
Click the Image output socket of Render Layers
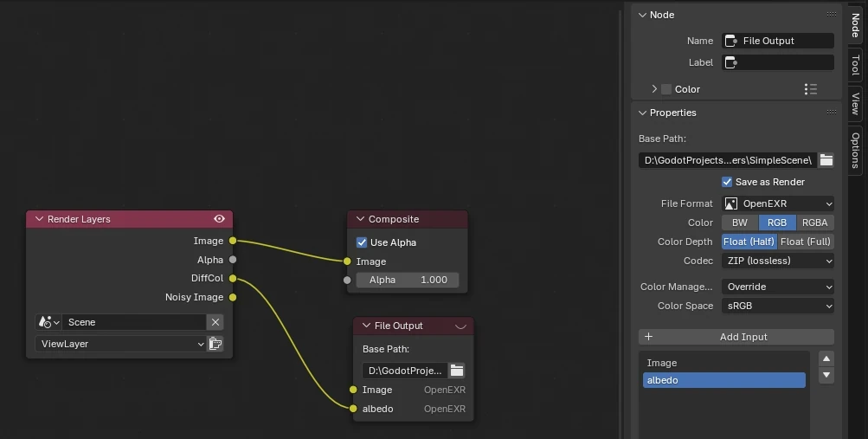pyautogui.click(x=233, y=240)
